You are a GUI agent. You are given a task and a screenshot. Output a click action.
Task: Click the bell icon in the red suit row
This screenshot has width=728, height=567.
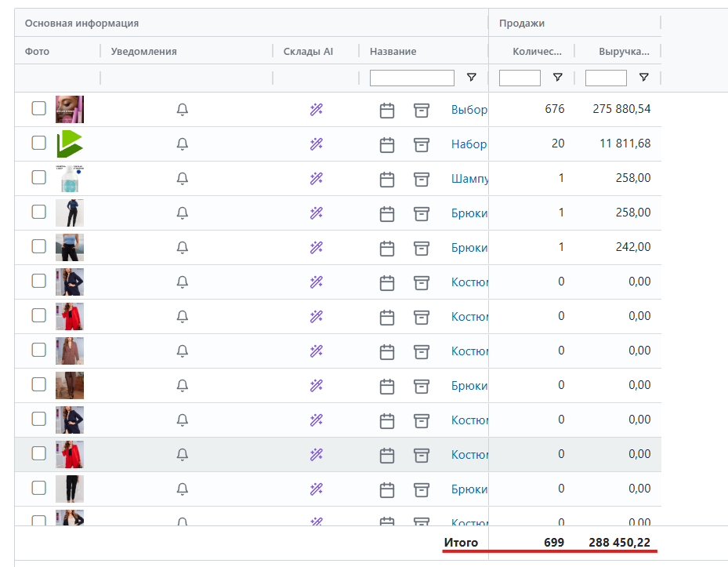click(x=183, y=317)
